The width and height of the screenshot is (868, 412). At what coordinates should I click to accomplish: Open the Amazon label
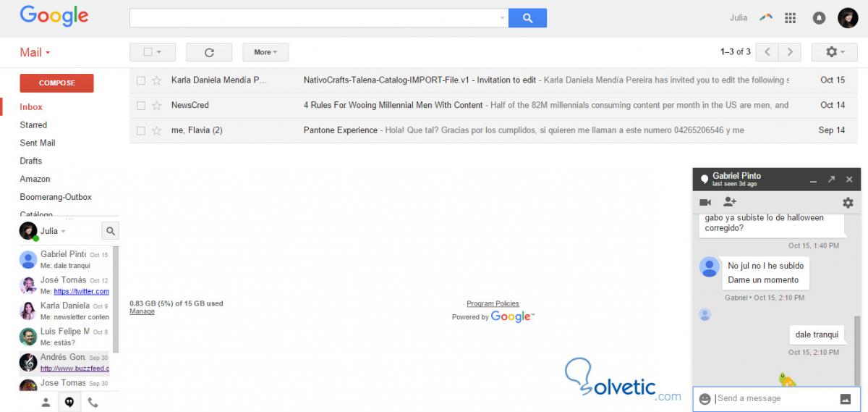[x=35, y=179]
